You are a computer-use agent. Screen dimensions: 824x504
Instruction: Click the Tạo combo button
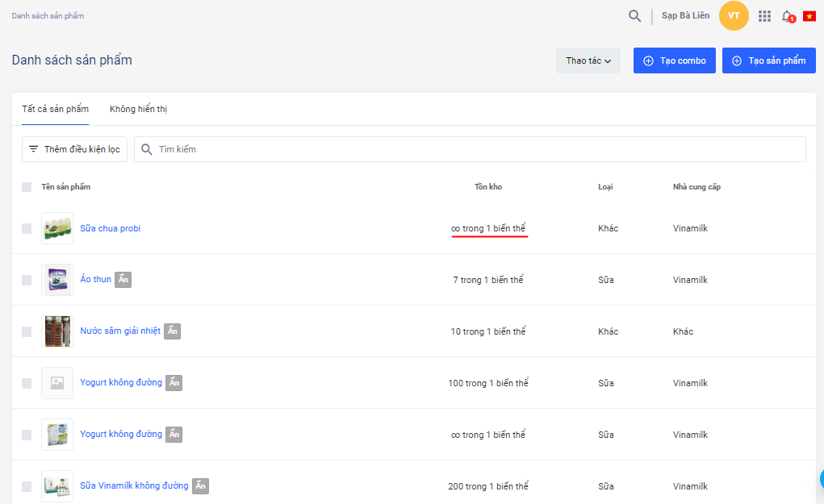(x=674, y=60)
